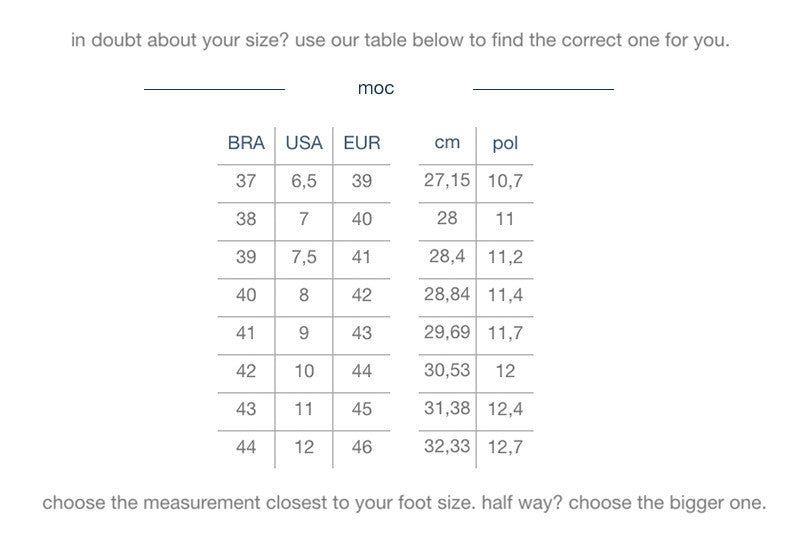
Task: Click the USA column header
Action: click(x=304, y=143)
